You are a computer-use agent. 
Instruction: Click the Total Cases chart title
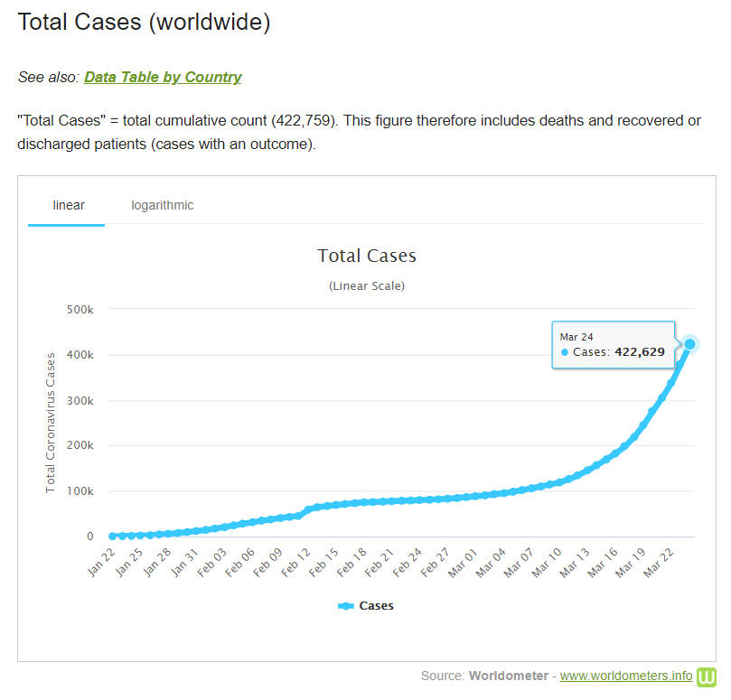pos(366,256)
